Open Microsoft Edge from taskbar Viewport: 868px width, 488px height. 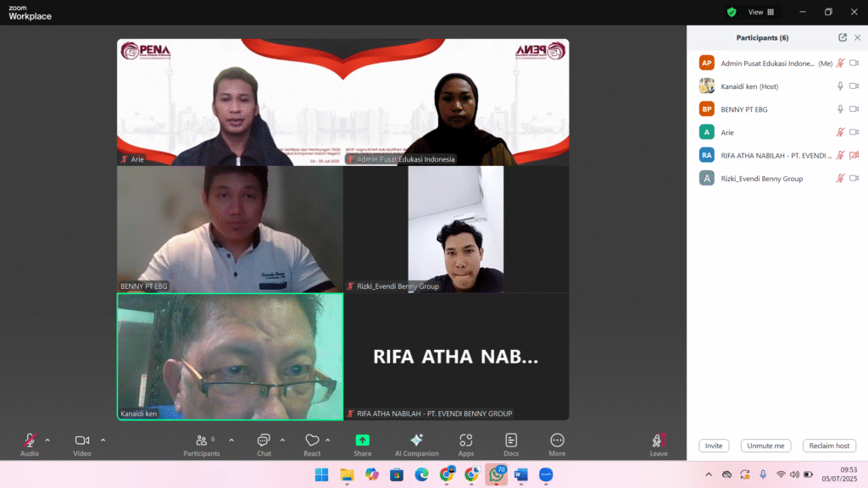tap(422, 474)
